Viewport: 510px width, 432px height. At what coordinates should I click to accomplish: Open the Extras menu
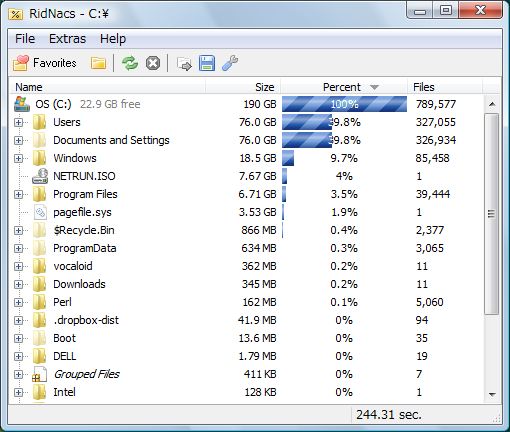pos(67,39)
